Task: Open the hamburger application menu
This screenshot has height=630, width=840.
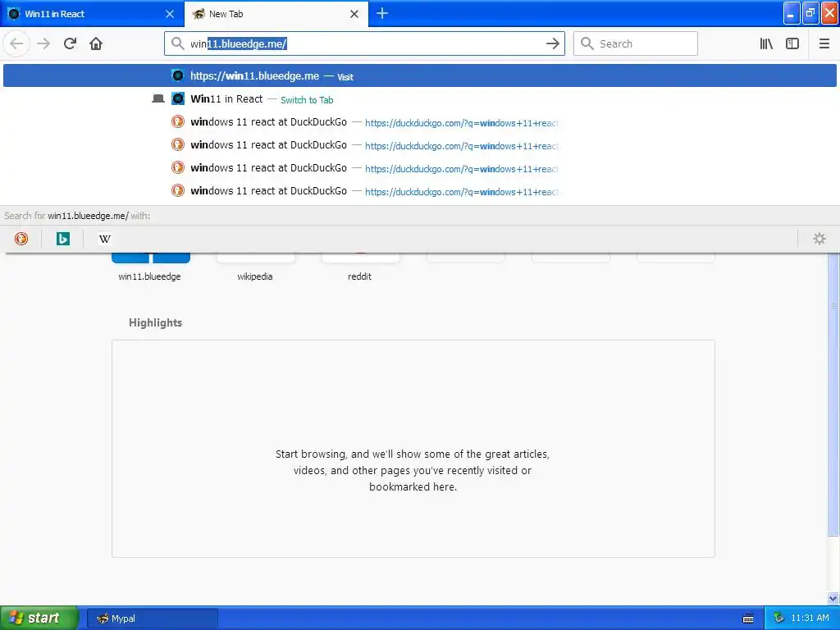Action: click(824, 43)
